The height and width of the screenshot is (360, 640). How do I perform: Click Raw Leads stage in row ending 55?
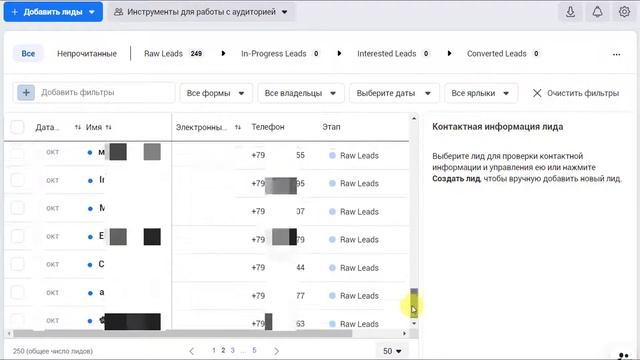point(354,156)
